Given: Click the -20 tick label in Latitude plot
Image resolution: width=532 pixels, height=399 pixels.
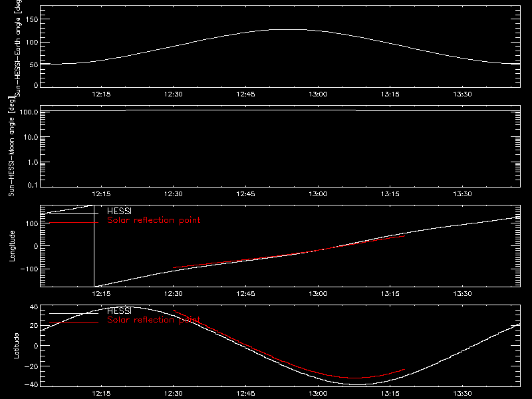Looking at the screenshot, I should (31, 366).
